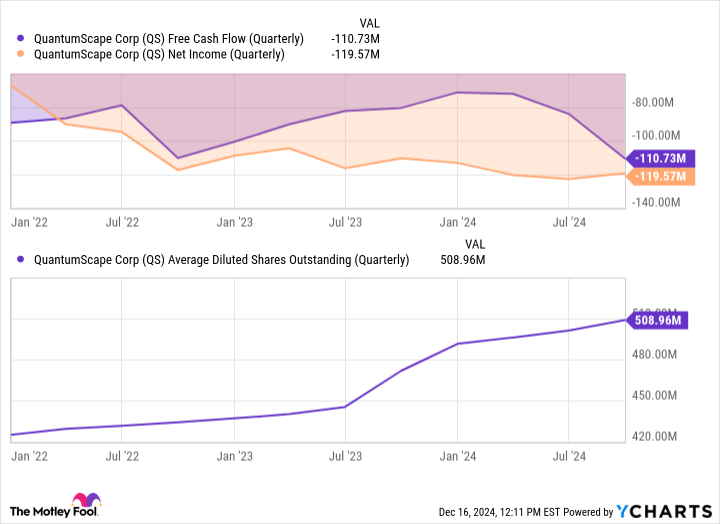The width and height of the screenshot is (720, 524).
Task: Click the YCharts logo
Action: coord(664,512)
